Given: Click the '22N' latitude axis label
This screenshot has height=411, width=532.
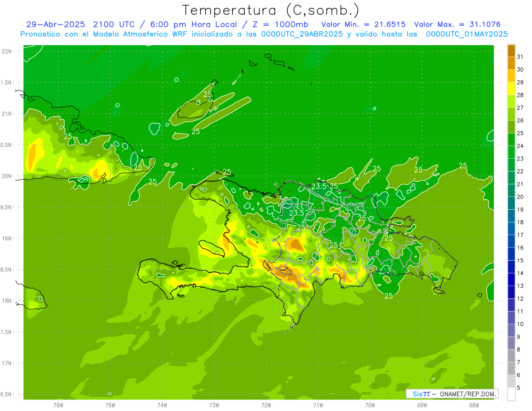Looking at the screenshot, I should tap(7, 51).
